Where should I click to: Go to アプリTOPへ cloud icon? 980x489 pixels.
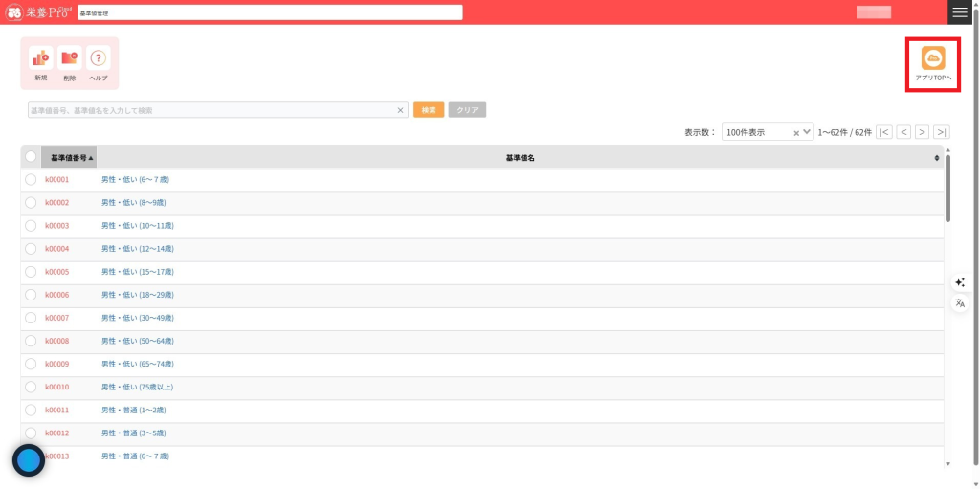click(932, 58)
